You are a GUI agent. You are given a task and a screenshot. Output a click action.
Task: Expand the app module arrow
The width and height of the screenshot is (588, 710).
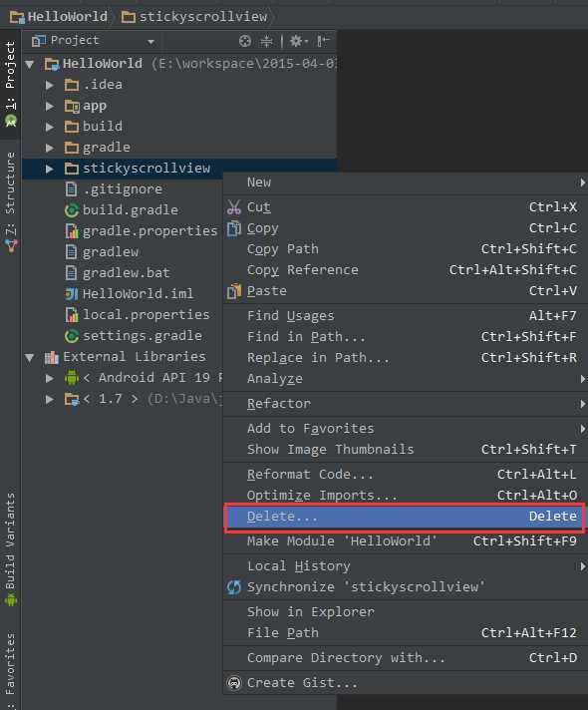[x=50, y=106]
